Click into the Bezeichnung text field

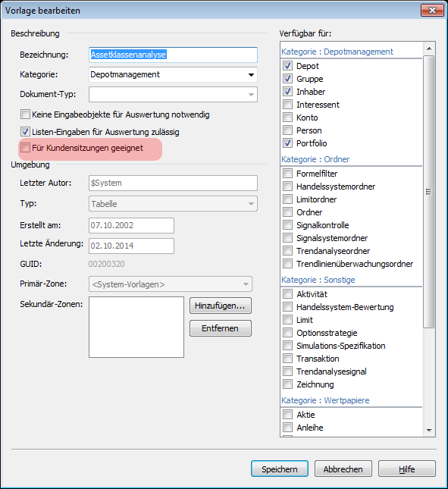(173, 55)
